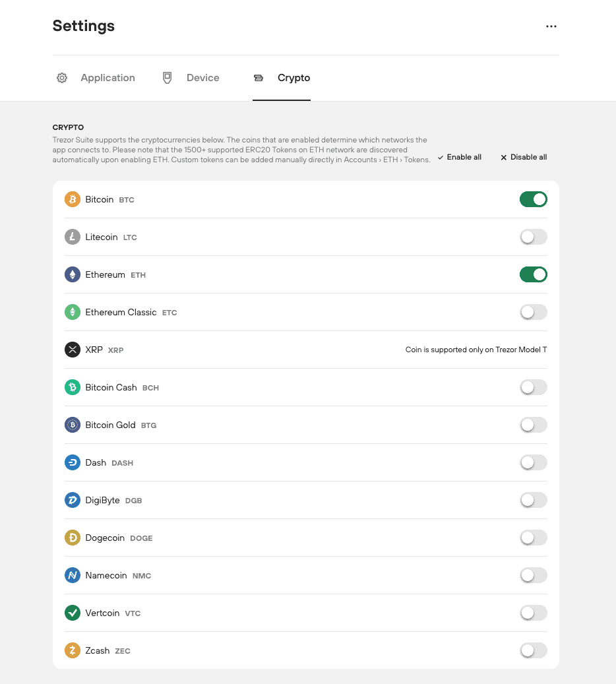The image size is (616, 684).
Task: Open the three-dots more options menu
Action: (551, 26)
